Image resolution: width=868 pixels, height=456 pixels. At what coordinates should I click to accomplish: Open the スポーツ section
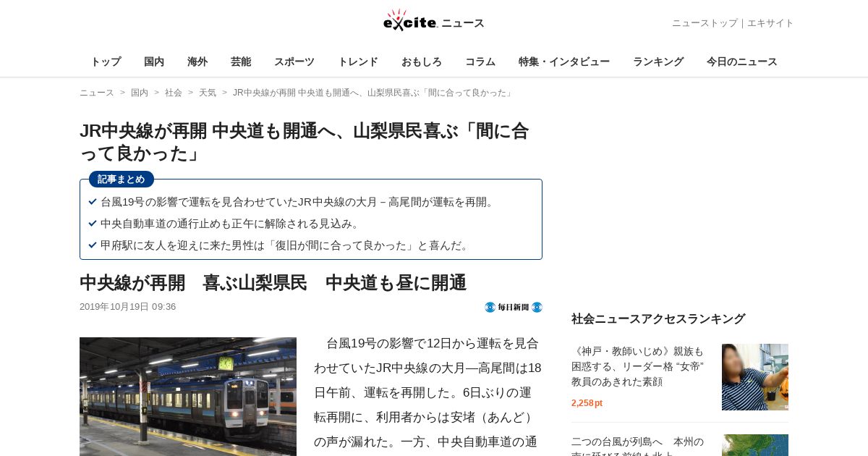pos(294,62)
